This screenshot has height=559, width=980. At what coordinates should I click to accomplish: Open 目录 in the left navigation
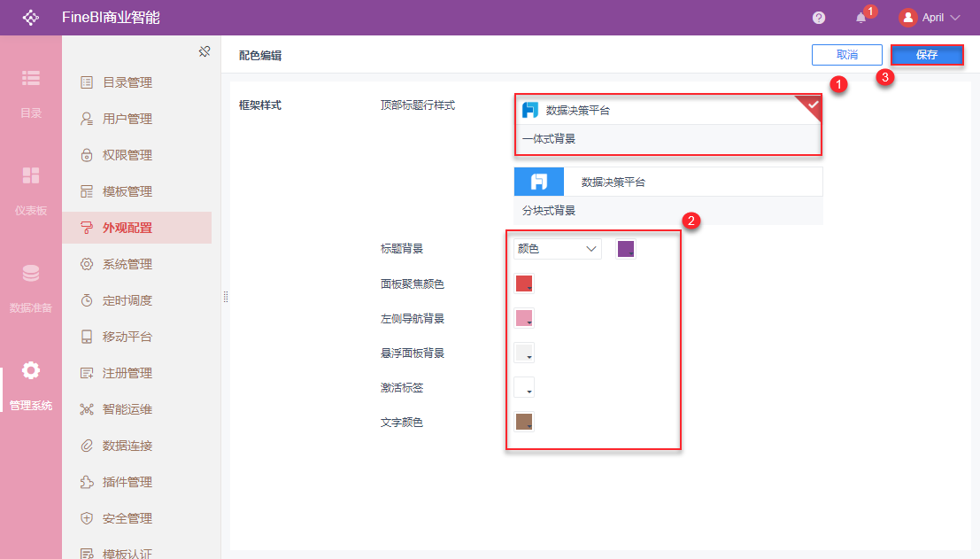(x=31, y=94)
